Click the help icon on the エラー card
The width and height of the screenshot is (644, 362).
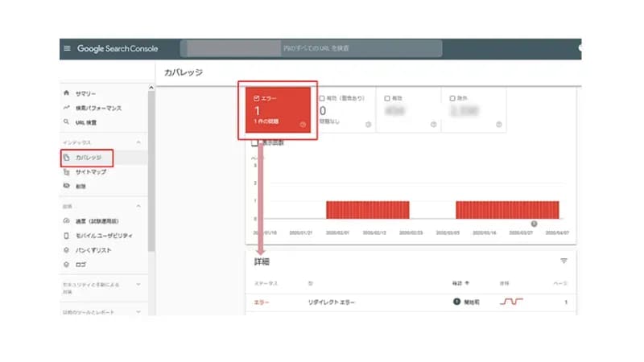pos(303,125)
